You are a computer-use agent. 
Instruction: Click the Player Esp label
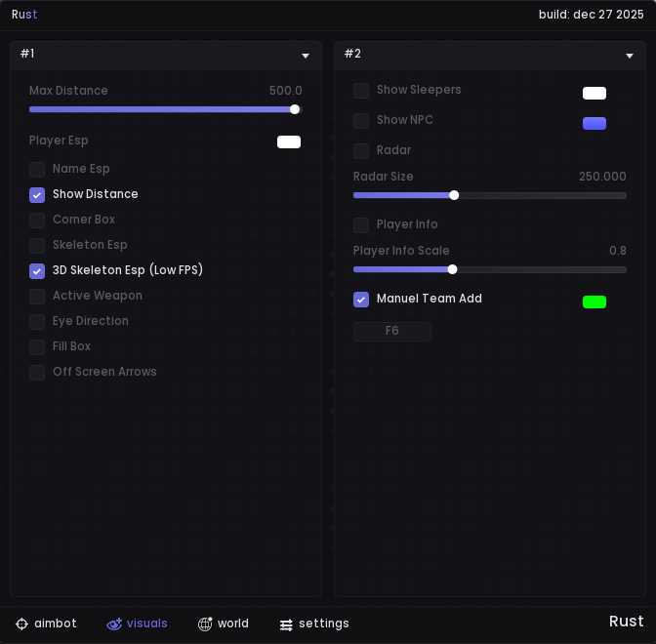point(59,141)
